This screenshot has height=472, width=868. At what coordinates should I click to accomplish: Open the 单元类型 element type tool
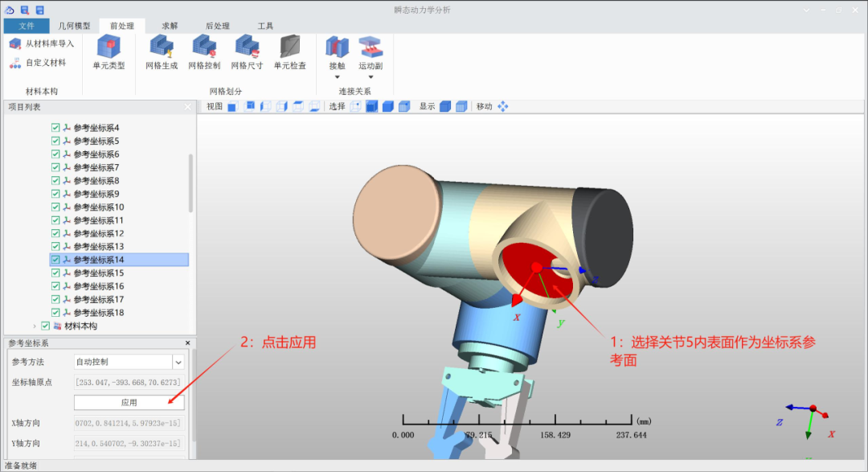coord(108,52)
